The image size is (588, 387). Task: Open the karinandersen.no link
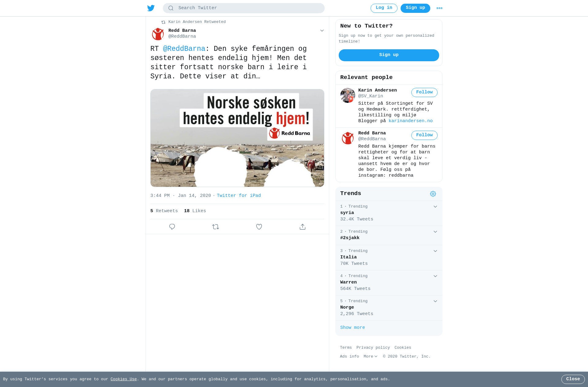(411, 121)
